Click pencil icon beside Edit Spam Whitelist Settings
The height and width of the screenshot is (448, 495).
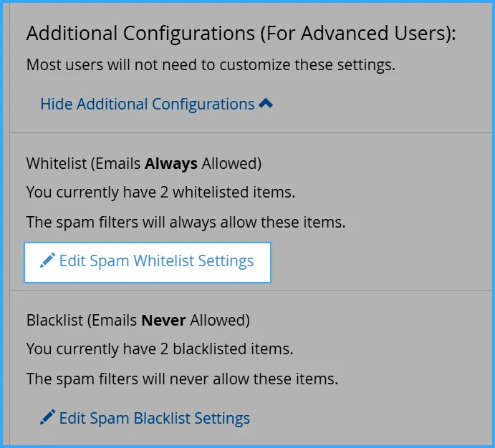click(x=47, y=260)
